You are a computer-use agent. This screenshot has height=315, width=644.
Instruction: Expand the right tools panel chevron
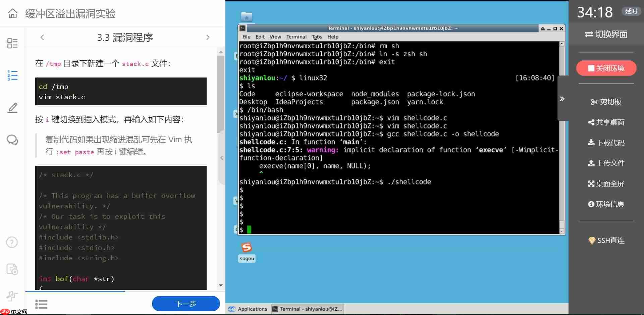pos(562,99)
